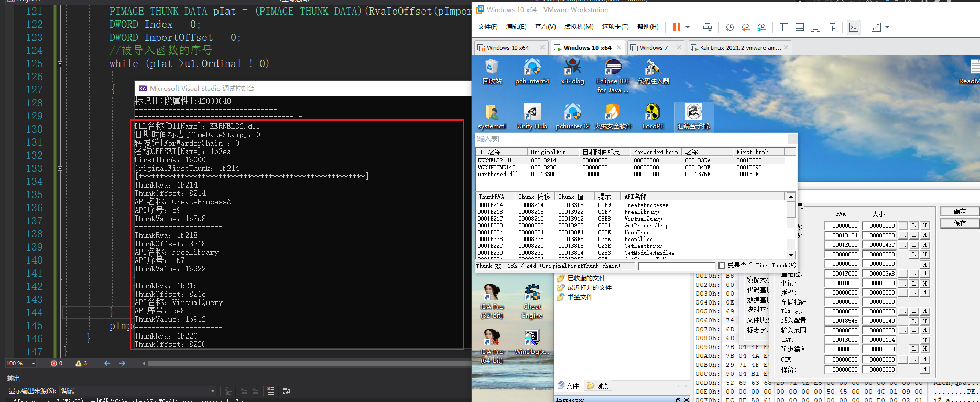Open the 显示输出来源 dropdown set to 调试
Screen dimensions: 980x402
(x=138, y=391)
